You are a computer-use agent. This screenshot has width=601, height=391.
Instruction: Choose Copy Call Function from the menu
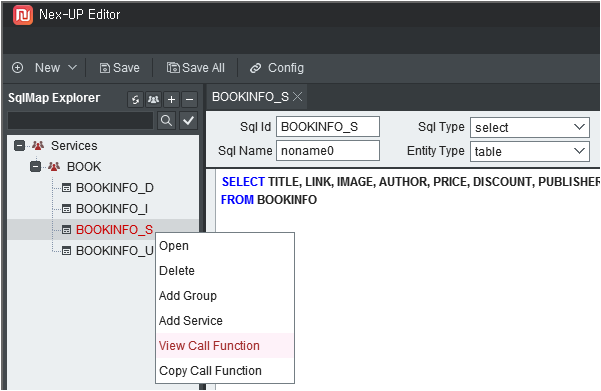[x=225, y=371]
